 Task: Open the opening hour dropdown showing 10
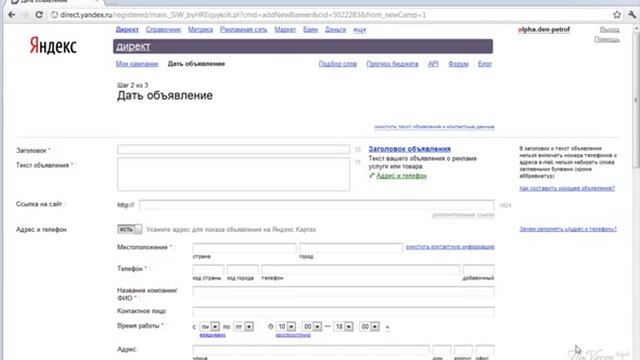pyautogui.click(x=286, y=327)
